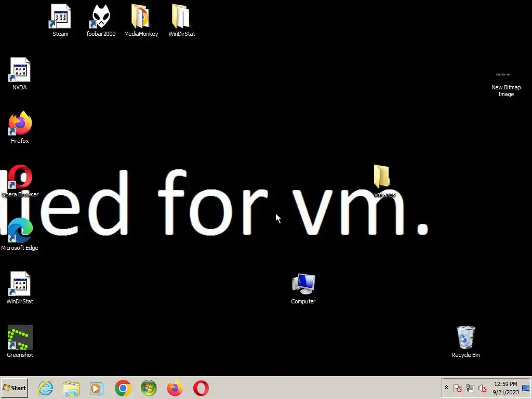
Task: Open the clock showing 12:59 PM
Action: coord(506,388)
